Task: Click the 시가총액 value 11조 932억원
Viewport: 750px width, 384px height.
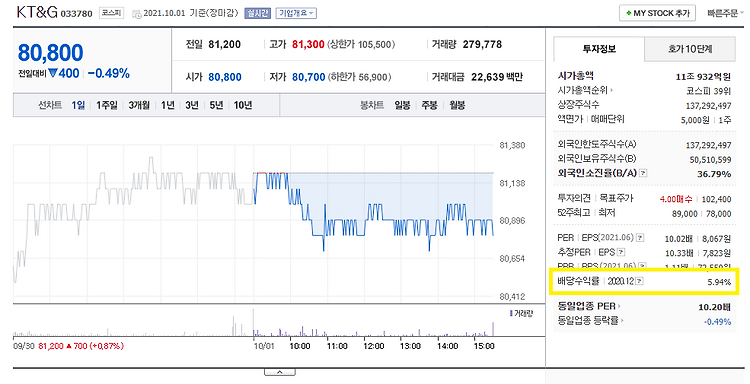Action: 703,77
